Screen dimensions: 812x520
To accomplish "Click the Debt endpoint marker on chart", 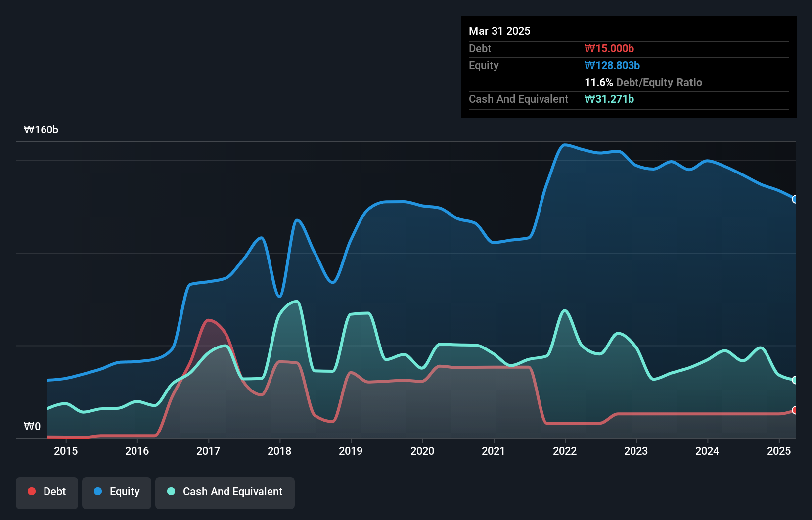I will tap(795, 410).
